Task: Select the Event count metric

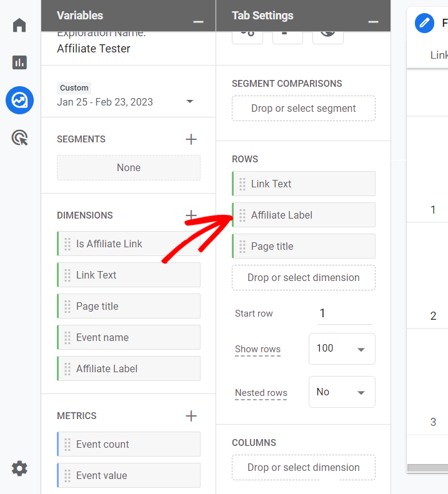Action: (x=129, y=444)
